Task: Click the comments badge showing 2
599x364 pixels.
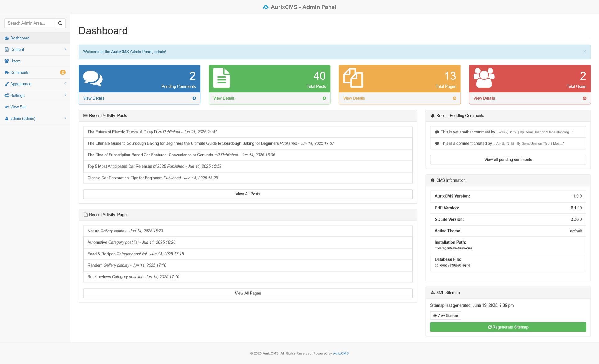Action: click(x=62, y=73)
